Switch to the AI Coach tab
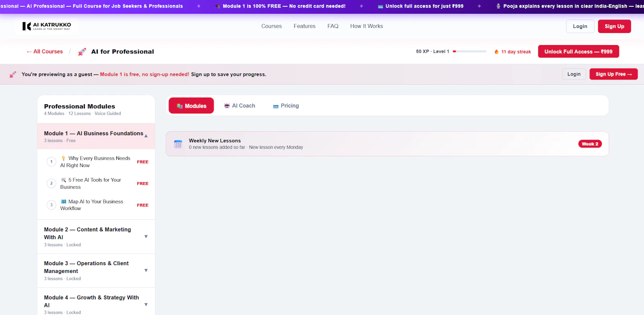Viewport: 644px width, 315px height. (x=239, y=106)
